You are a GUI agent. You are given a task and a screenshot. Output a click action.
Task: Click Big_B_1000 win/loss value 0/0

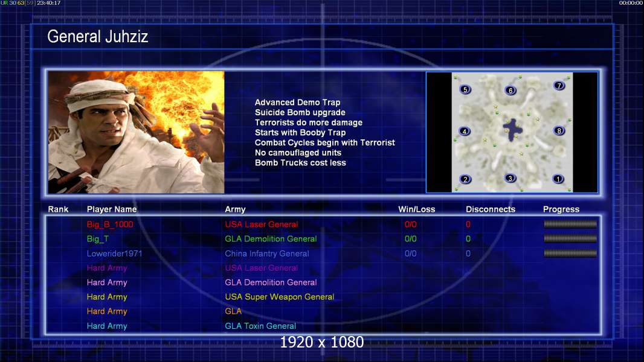click(410, 224)
